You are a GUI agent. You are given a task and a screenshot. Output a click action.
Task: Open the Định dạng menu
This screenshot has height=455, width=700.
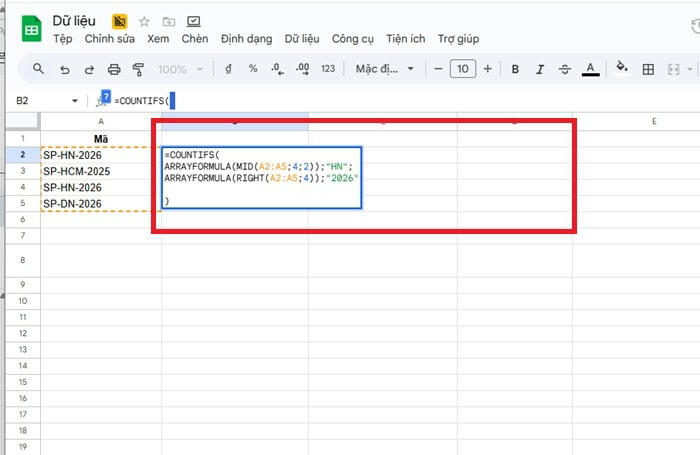pos(246,39)
